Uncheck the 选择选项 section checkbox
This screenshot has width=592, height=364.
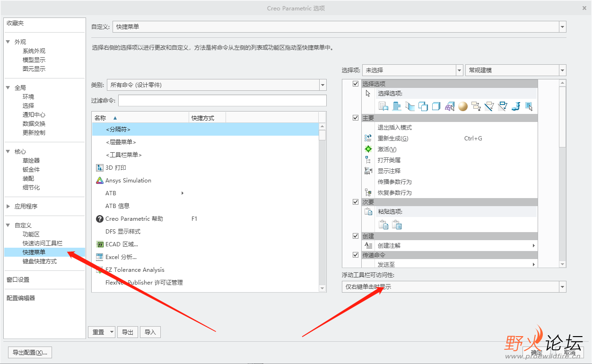[x=356, y=84]
